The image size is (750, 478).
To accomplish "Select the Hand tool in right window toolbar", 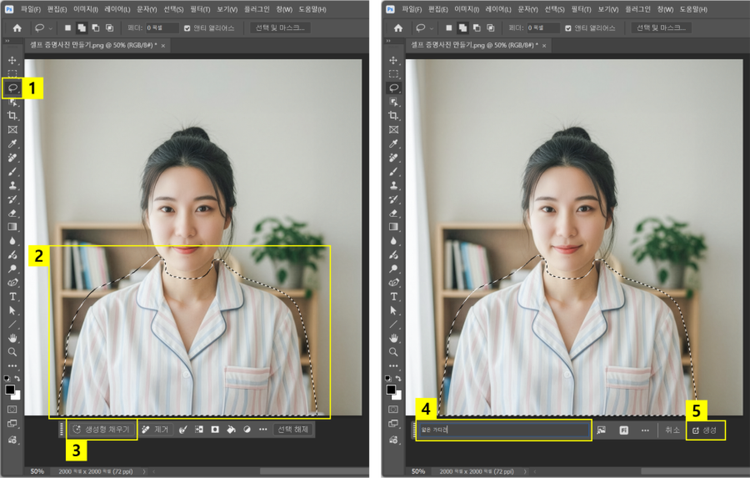I will [x=394, y=338].
